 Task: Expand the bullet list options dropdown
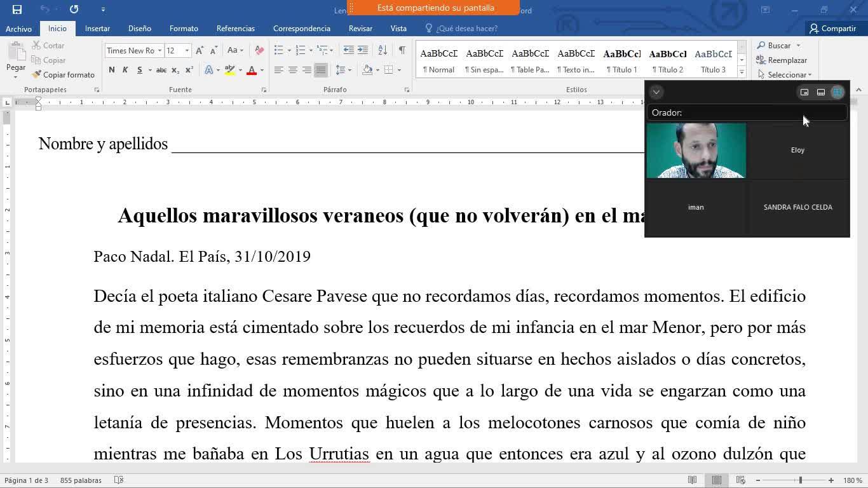pyautogui.click(x=289, y=50)
